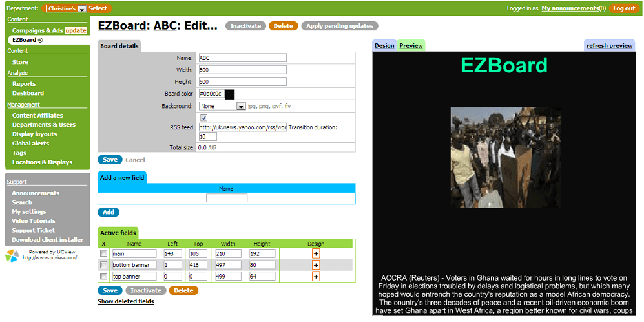Open Video Tutorials link

click(x=34, y=221)
